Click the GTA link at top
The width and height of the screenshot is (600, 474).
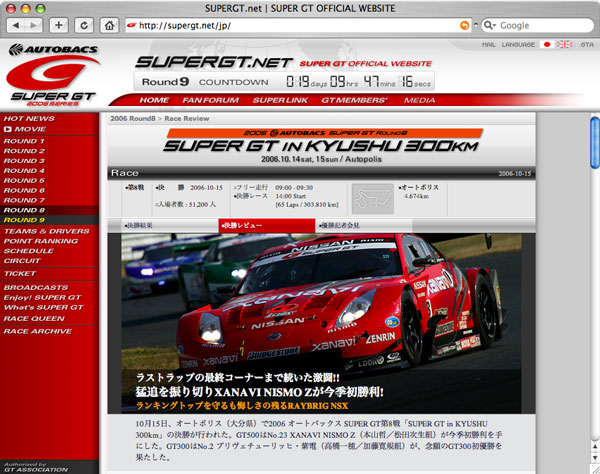click(x=587, y=45)
